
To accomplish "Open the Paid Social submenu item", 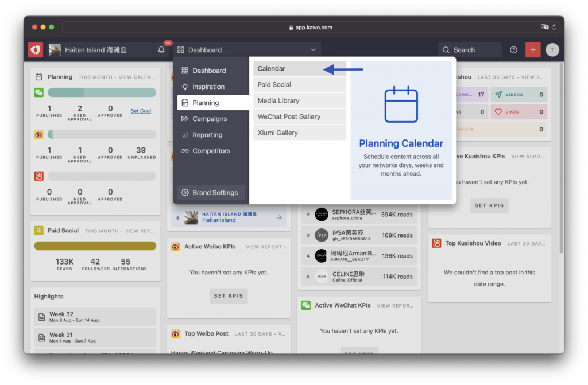I will point(300,85).
